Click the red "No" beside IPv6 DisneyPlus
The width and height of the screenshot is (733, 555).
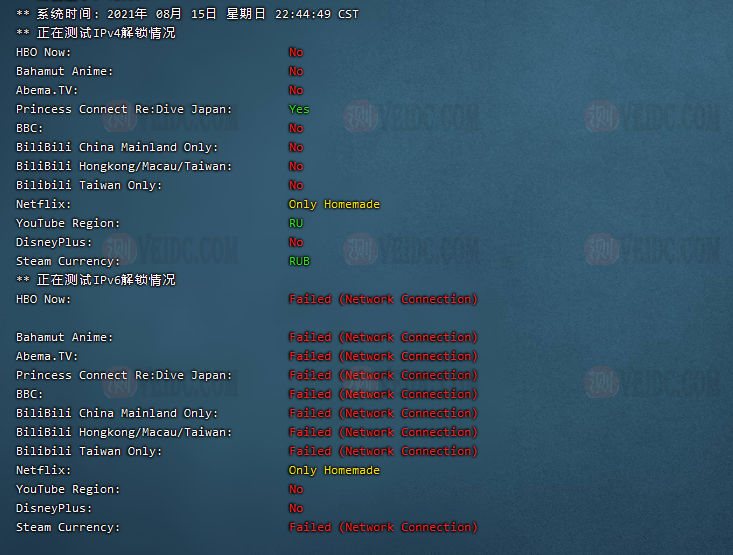click(x=296, y=508)
